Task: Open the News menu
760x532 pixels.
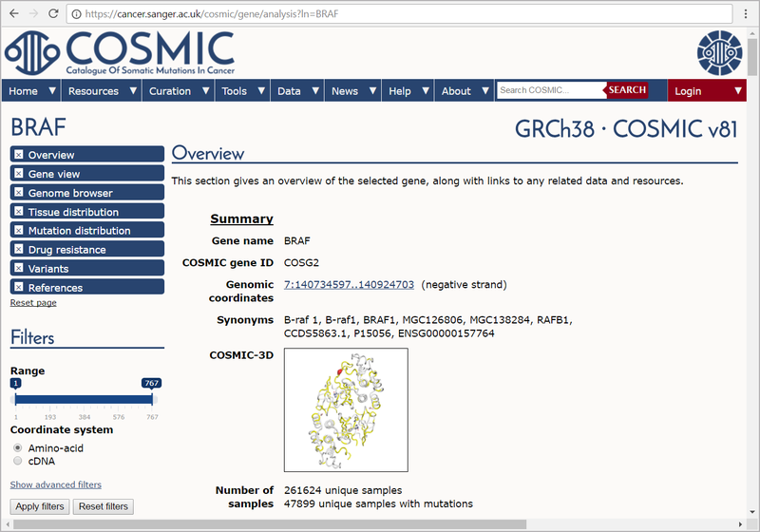Action: pos(345,91)
